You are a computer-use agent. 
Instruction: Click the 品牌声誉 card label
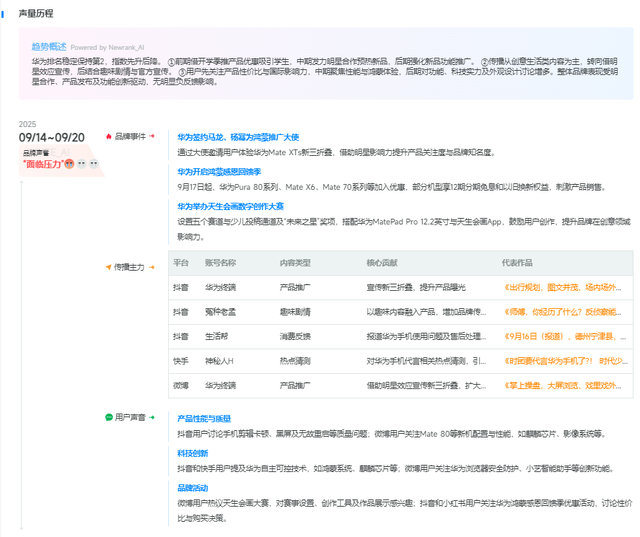36,153
